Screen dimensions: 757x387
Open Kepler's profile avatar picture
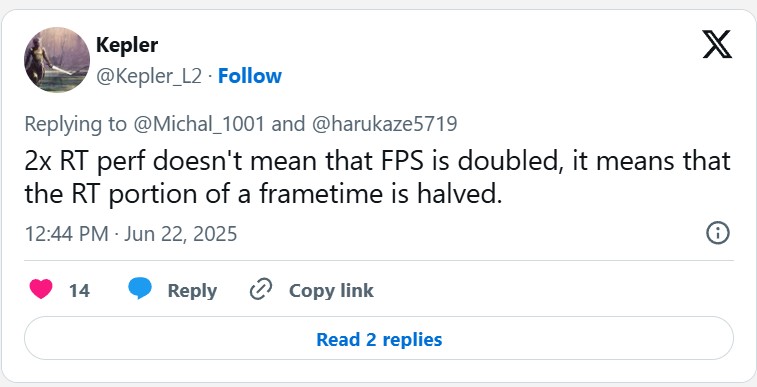pos(57,59)
